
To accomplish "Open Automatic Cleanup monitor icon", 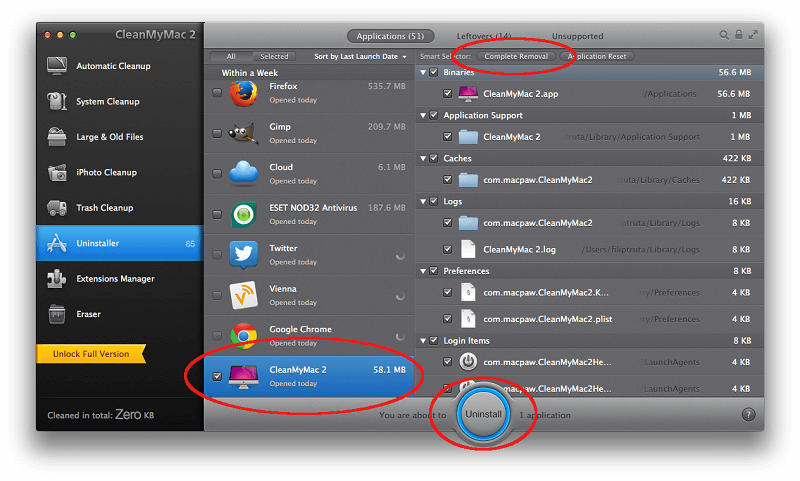I will [x=57, y=66].
